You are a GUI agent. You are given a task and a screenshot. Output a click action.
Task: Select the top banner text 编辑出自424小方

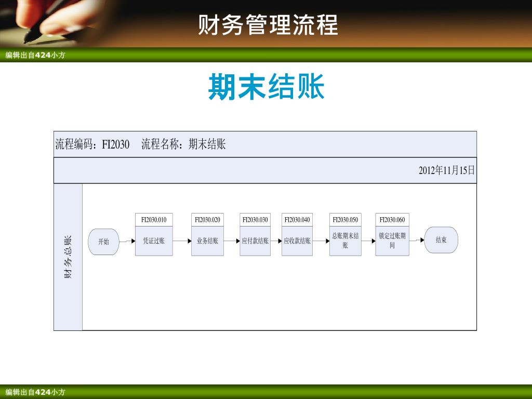(35, 55)
